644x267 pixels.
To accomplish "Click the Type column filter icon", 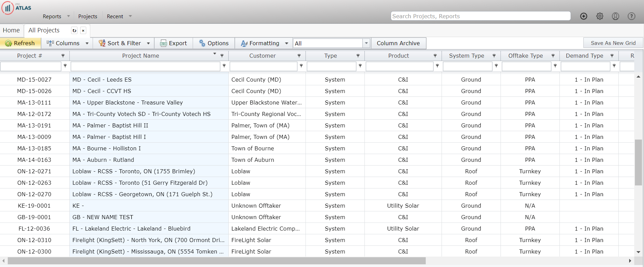I will pos(358,56).
